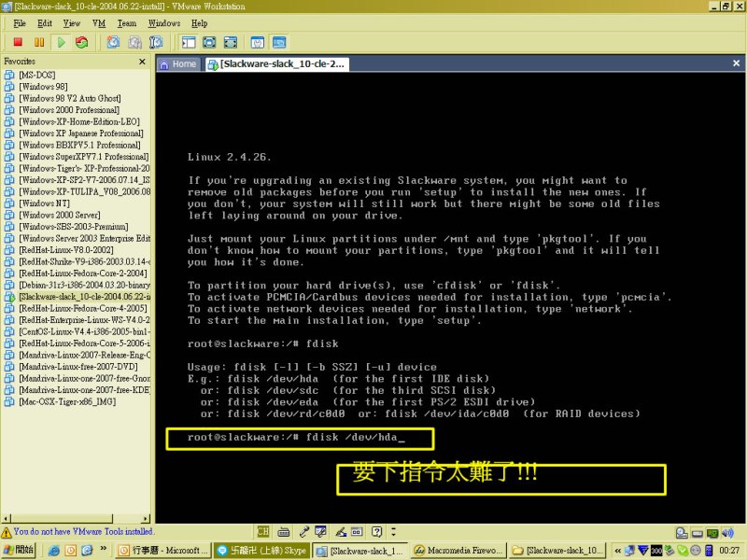Expand hidden system tray icons
747x560 pixels.
tap(617, 551)
